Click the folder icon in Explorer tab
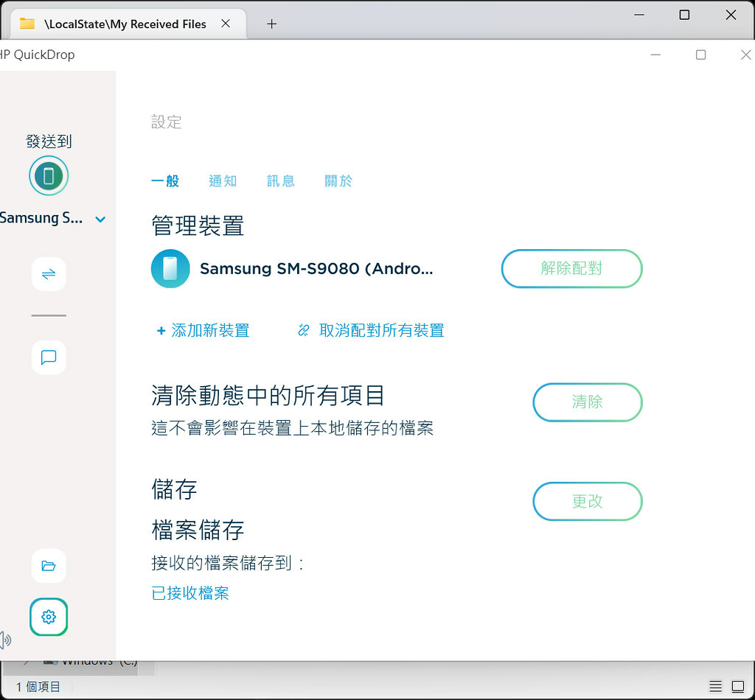 pyautogui.click(x=27, y=24)
